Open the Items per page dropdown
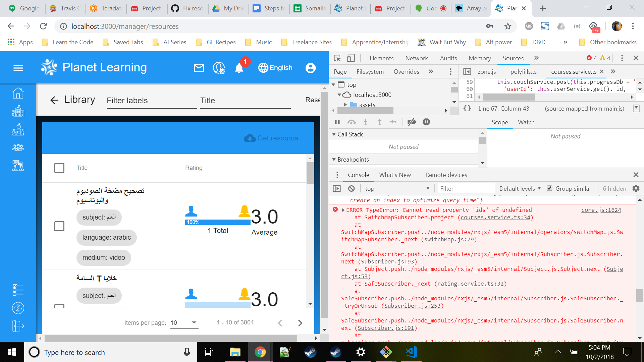Image resolution: width=644 pixels, height=362 pixels. click(184, 322)
